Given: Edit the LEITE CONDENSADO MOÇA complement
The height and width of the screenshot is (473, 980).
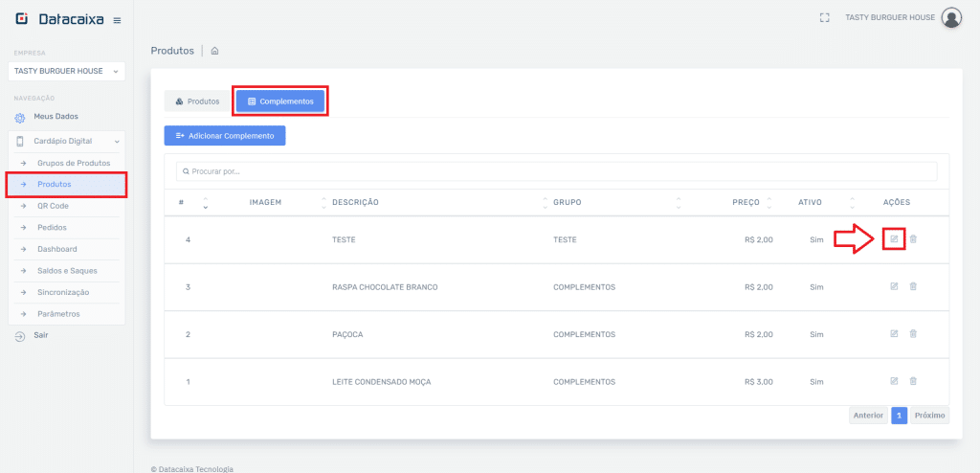Looking at the screenshot, I should point(894,381).
